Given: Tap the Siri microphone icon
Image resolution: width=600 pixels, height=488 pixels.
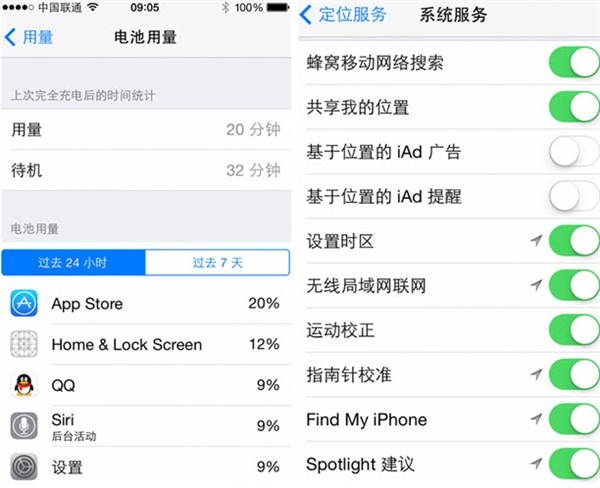Looking at the screenshot, I should [24, 426].
